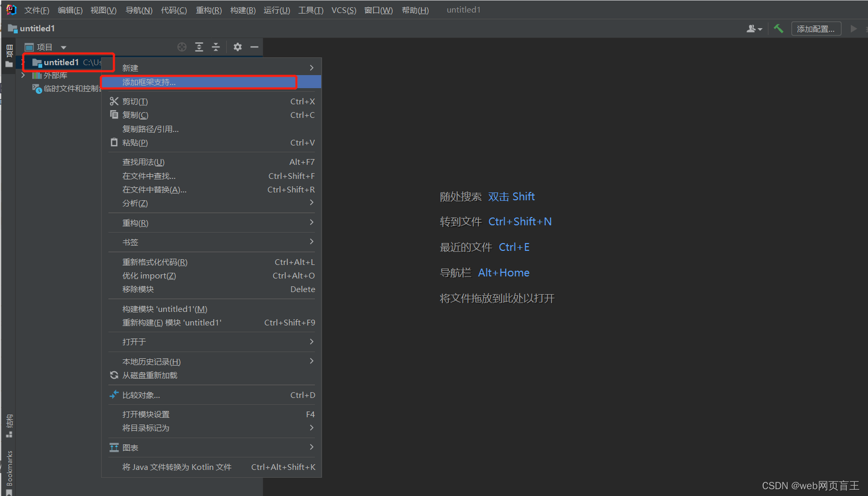Click the Ctrl+E recent files hint
Image resolution: width=868 pixels, height=496 pixels.
514,247
